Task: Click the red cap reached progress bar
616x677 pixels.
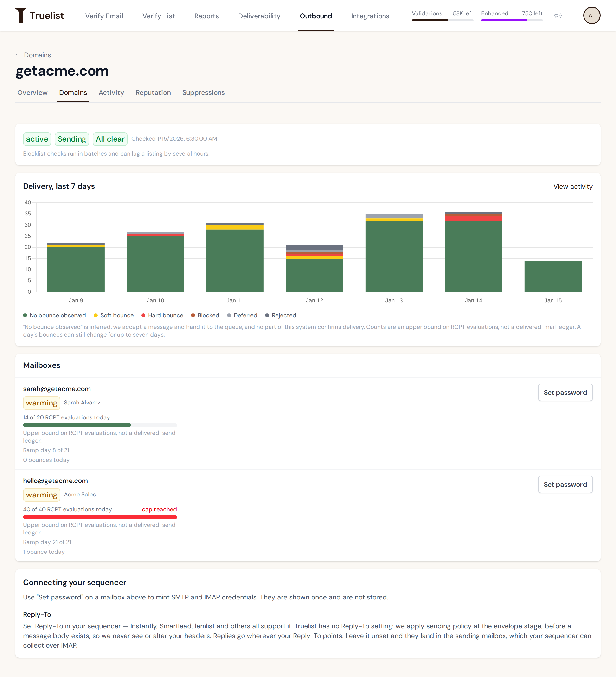Action: pos(100,517)
